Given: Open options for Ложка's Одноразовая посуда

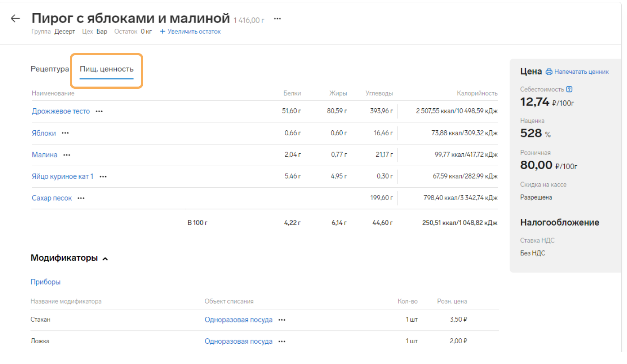Looking at the screenshot, I should click(x=282, y=341).
